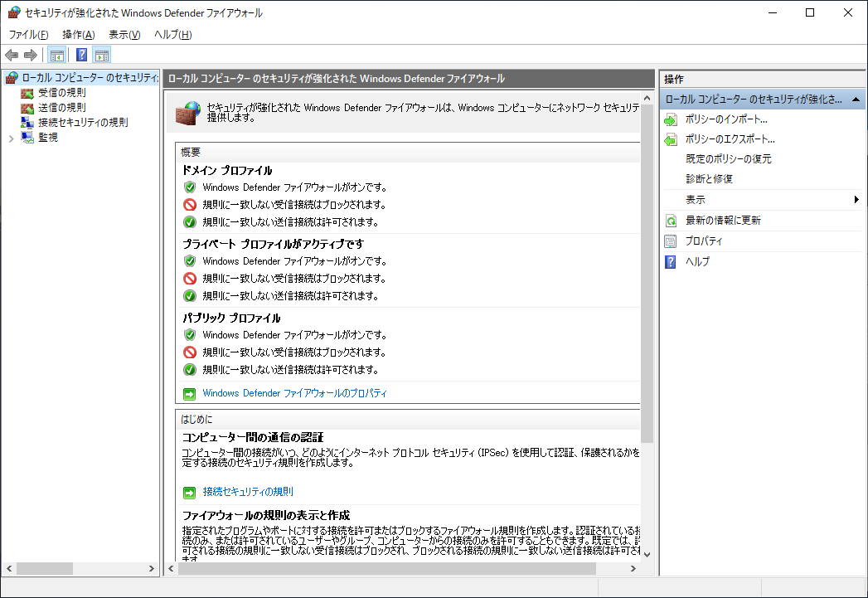Select 最新の情報に更新 action text
The height and width of the screenshot is (598, 868).
click(724, 221)
